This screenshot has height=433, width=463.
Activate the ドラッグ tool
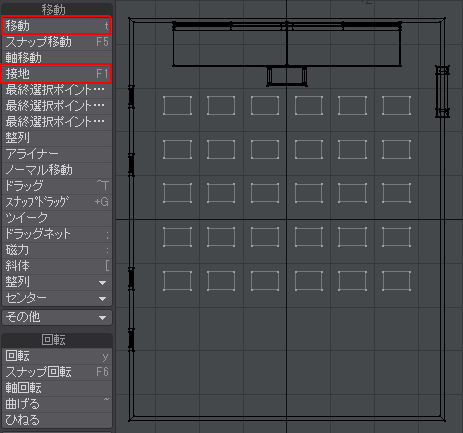point(57,186)
